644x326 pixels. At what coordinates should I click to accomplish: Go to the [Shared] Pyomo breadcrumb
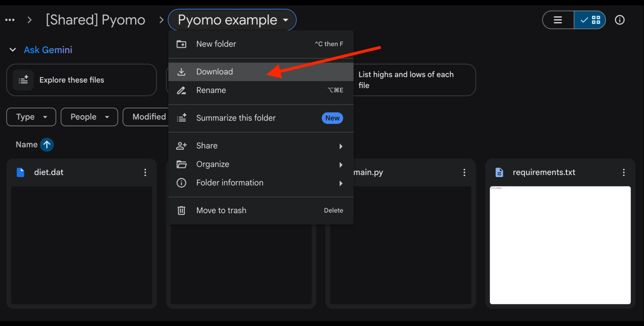tap(96, 20)
